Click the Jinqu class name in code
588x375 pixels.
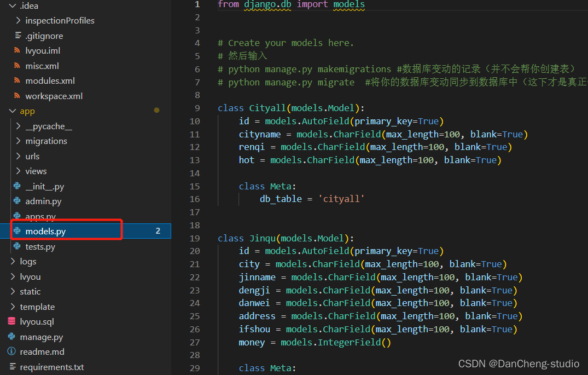click(x=262, y=238)
